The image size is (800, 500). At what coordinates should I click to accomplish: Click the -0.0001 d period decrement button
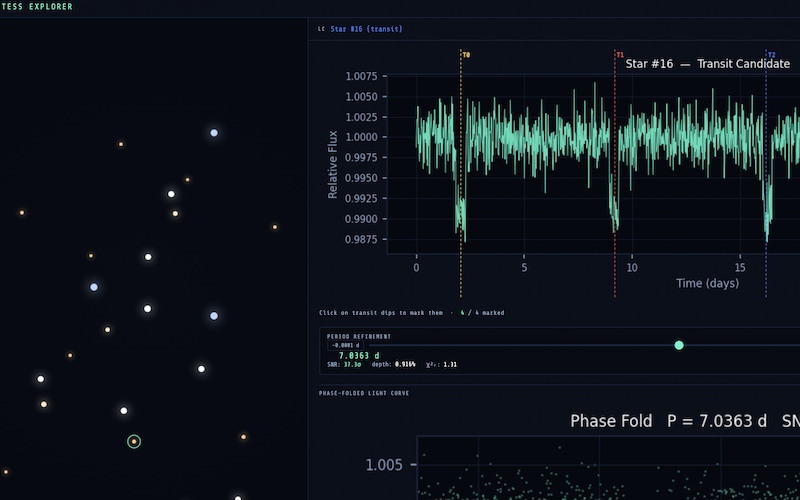tap(345, 345)
